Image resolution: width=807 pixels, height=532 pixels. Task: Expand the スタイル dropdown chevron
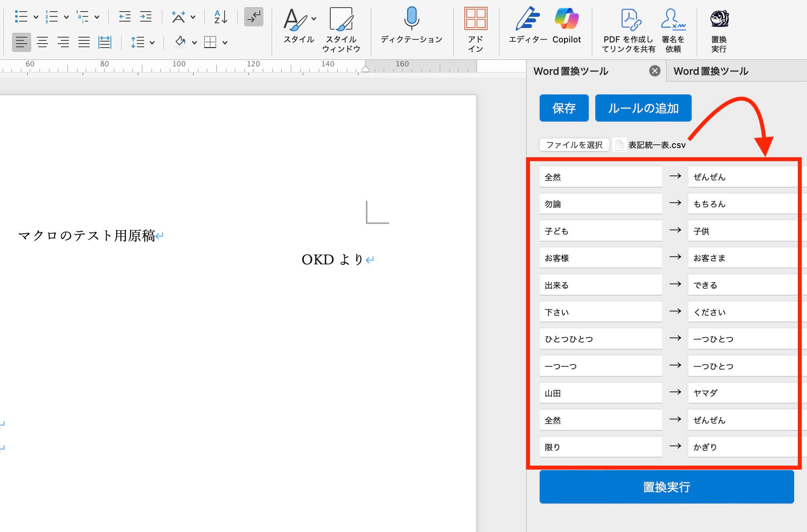coord(314,18)
